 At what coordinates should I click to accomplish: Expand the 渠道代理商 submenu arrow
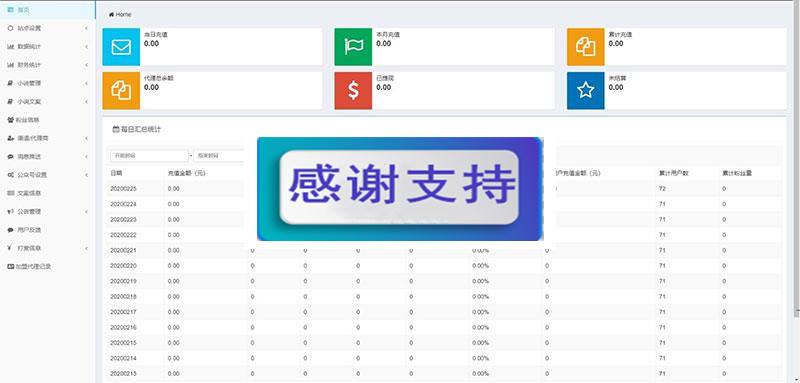[86, 138]
